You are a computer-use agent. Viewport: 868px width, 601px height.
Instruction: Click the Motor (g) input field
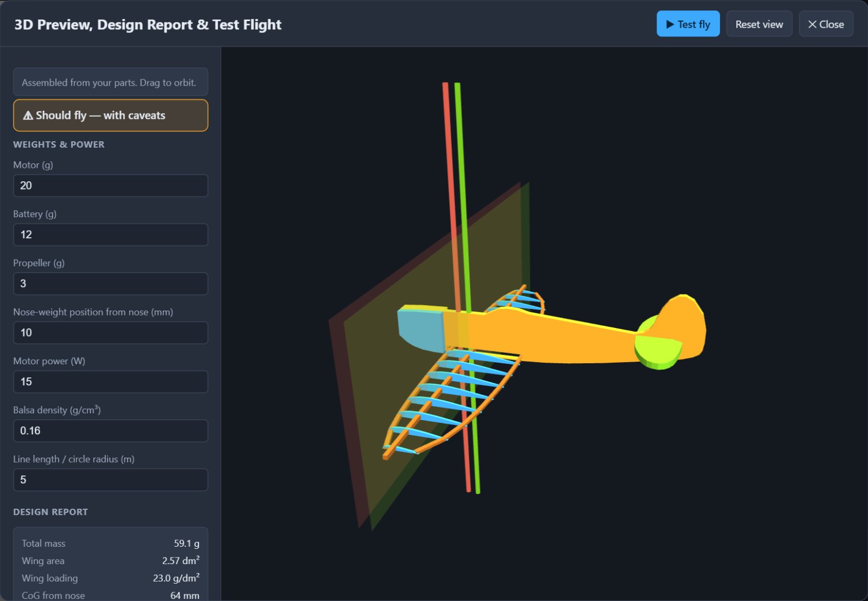click(111, 186)
